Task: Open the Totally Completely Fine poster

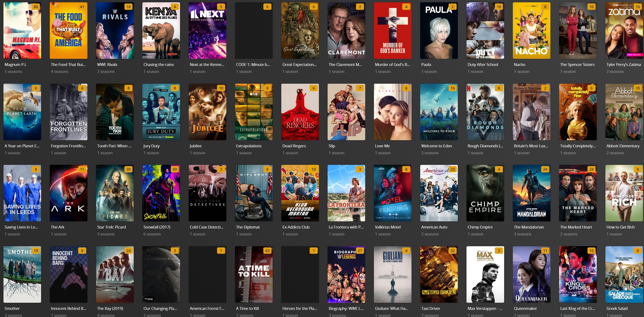Action: coord(578,112)
